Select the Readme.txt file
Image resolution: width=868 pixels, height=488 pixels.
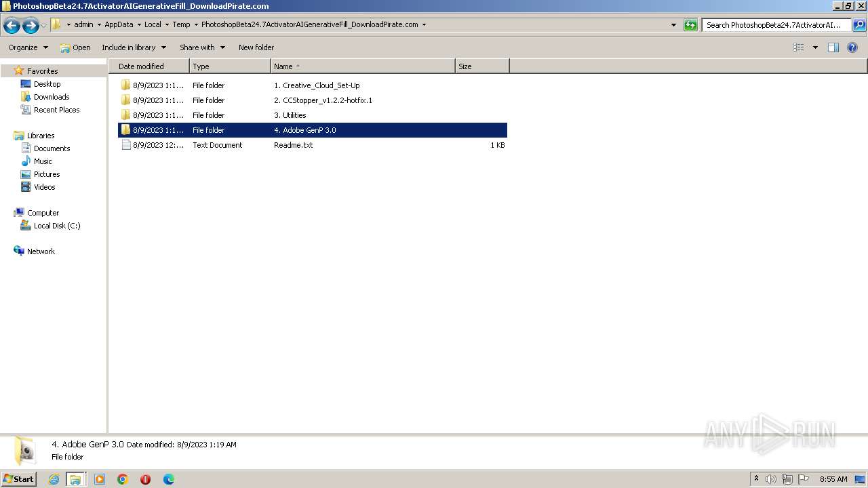pyautogui.click(x=313, y=145)
